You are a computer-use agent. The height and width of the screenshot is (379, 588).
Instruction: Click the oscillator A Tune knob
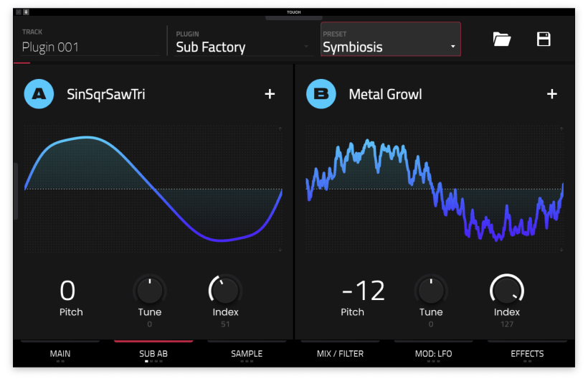click(x=149, y=291)
